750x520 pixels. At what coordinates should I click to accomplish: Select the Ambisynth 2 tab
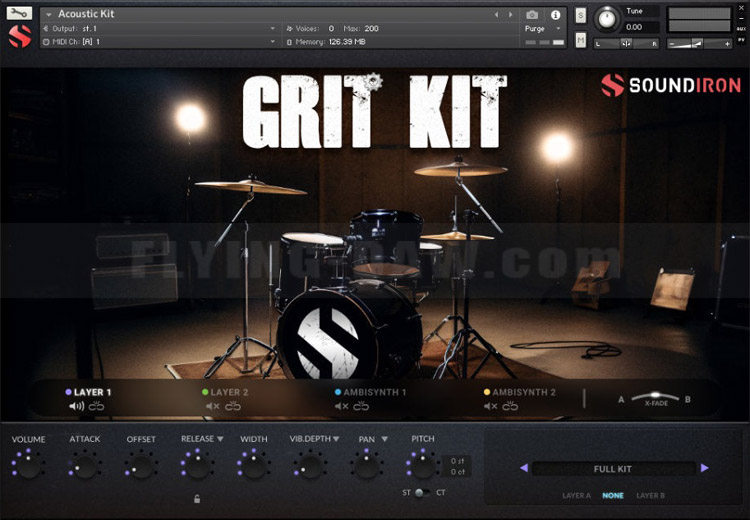click(x=520, y=392)
